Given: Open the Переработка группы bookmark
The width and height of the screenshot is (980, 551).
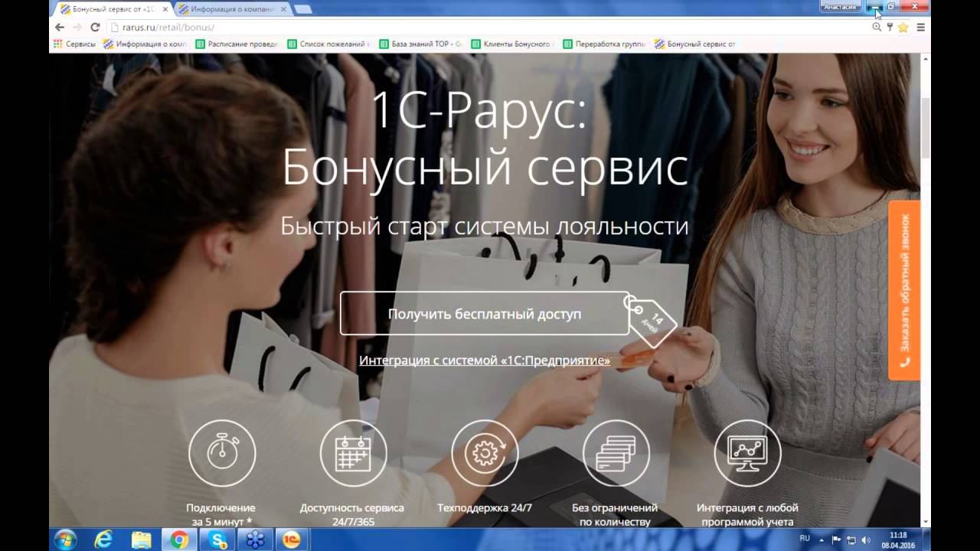Looking at the screenshot, I should pos(604,44).
